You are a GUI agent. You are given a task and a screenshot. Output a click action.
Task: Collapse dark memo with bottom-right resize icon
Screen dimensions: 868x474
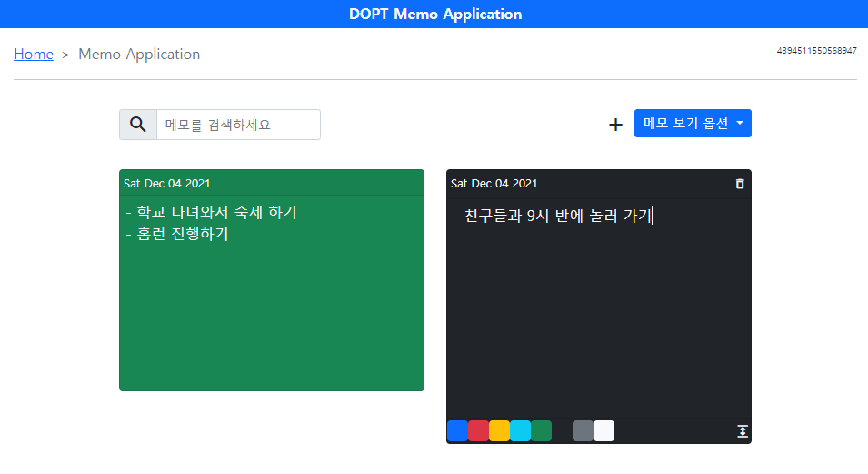tap(743, 430)
